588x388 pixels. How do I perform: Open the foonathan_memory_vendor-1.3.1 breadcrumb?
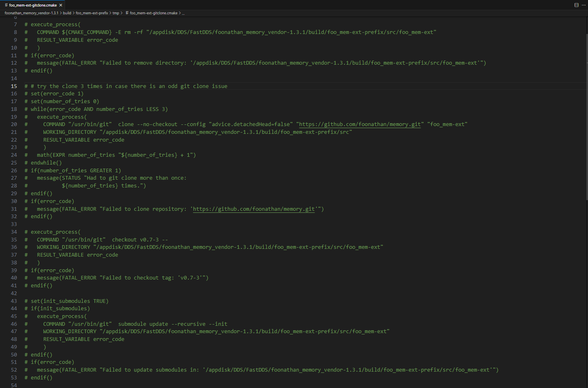[31, 13]
